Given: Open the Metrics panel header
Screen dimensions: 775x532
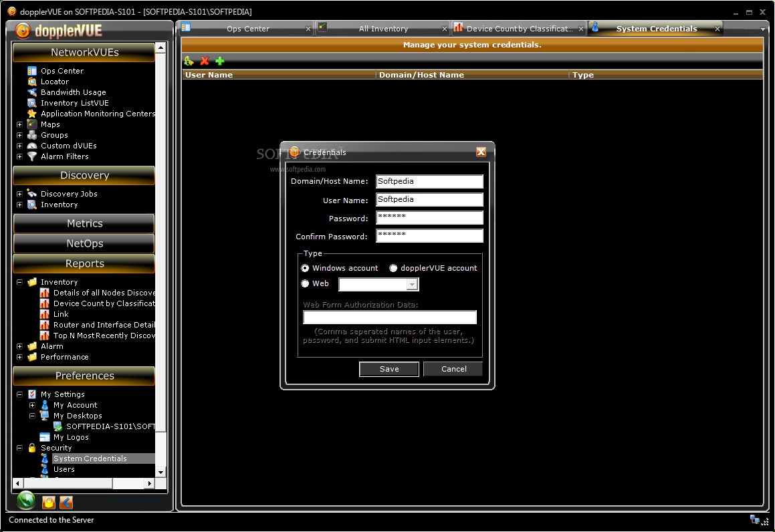Looking at the screenshot, I should click(84, 223).
